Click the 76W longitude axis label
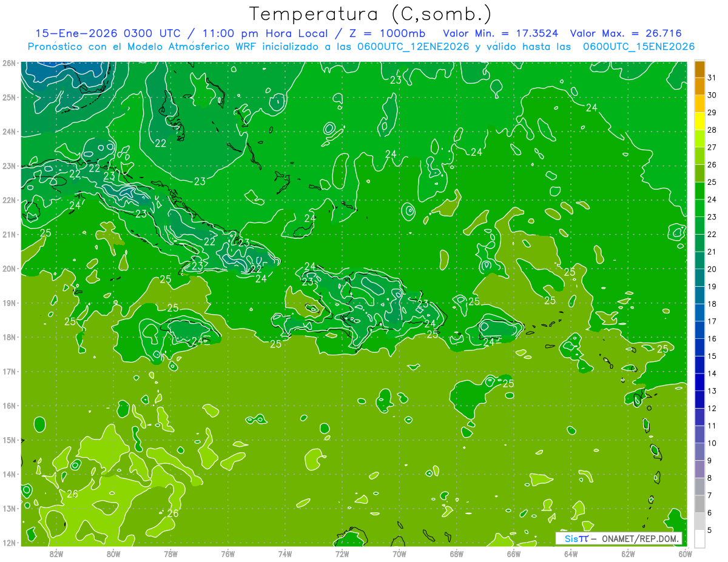Viewport: 728px width, 562px height. (227, 554)
